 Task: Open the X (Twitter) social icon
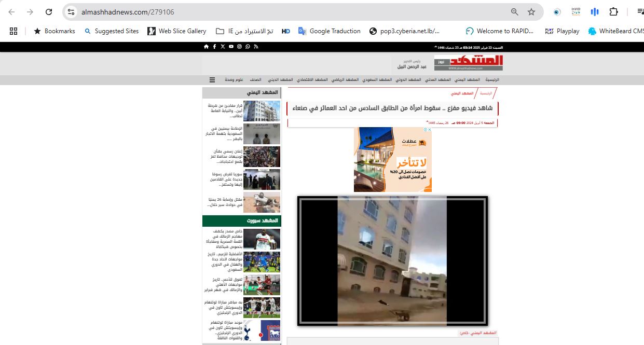click(x=223, y=47)
